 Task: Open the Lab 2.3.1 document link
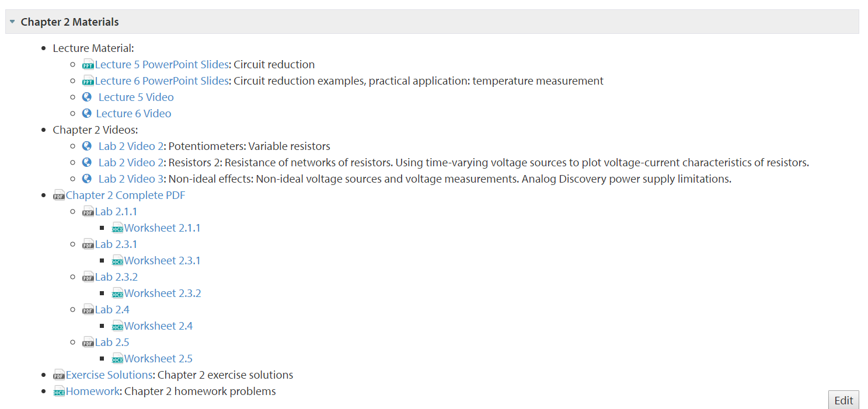[x=116, y=244]
